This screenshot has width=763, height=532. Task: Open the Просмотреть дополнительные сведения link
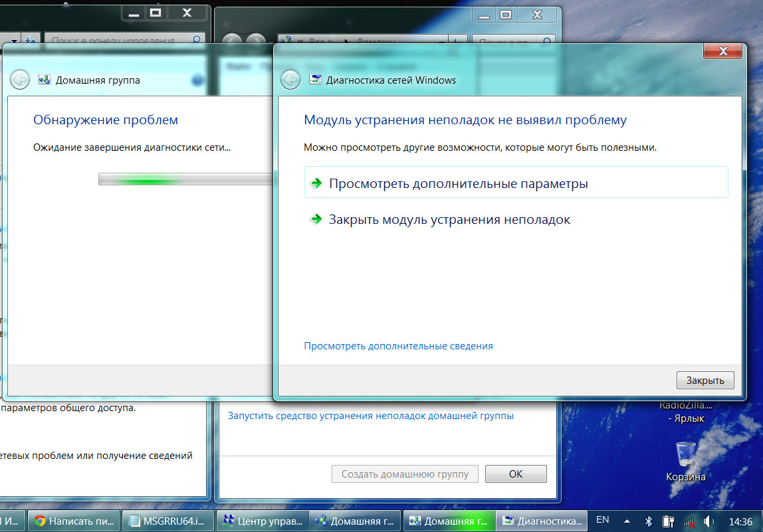tap(398, 346)
